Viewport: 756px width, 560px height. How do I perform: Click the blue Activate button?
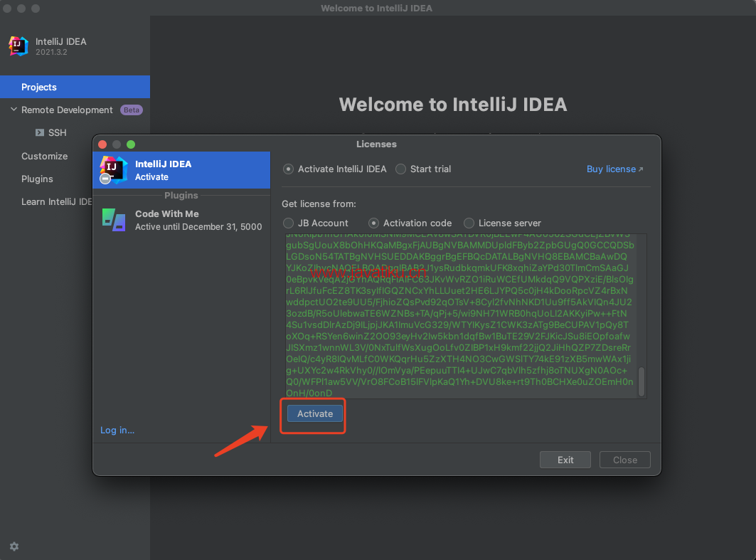(x=315, y=414)
